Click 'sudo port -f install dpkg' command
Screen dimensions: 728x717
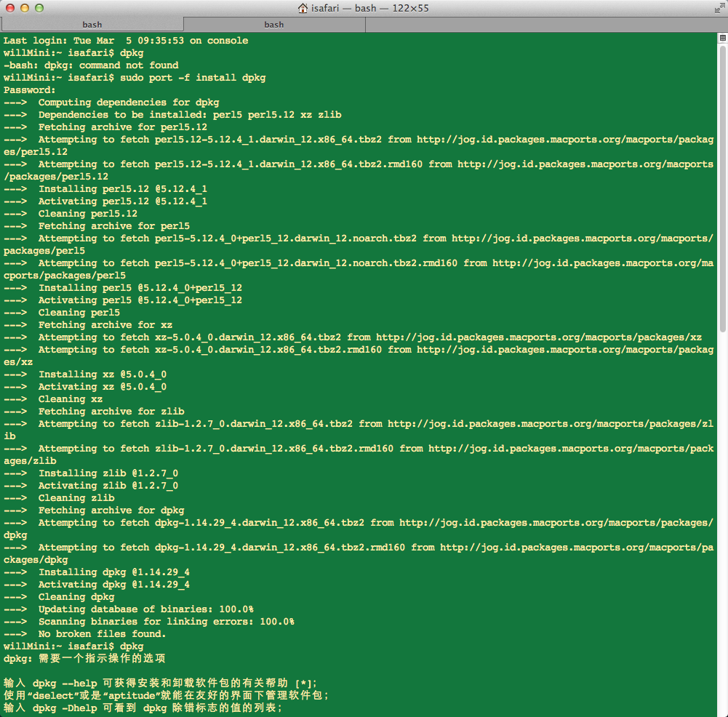pyautogui.click(x=193, y=78)
